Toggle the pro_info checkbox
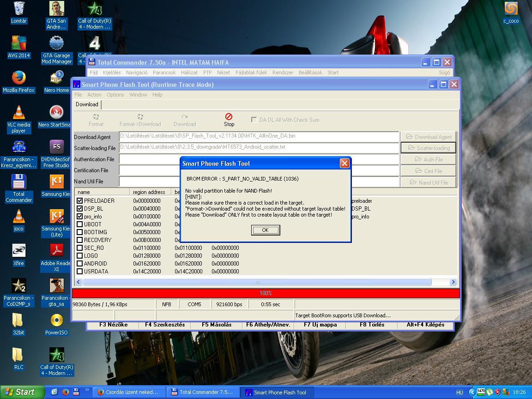 (80, 217)
